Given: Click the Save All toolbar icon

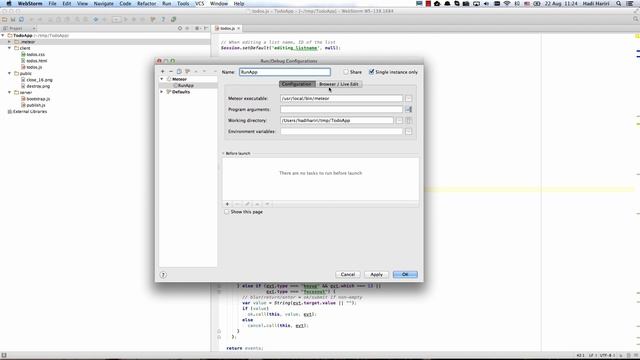Looking at the screenshot, I should click(x=13, y=19).
